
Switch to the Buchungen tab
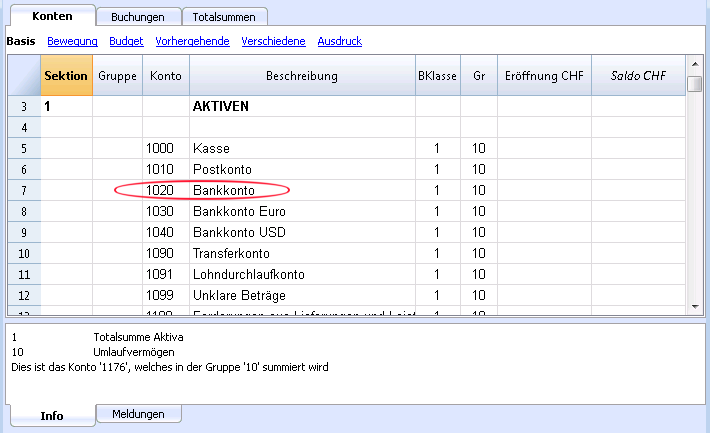138,17
